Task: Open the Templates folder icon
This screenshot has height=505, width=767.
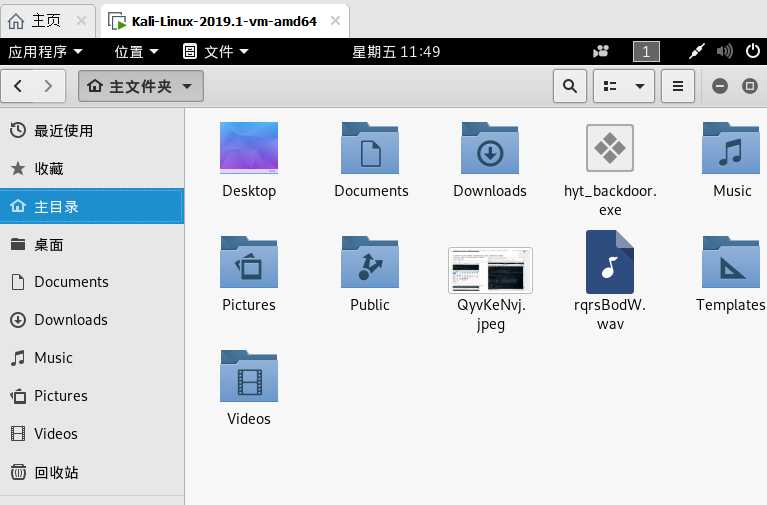Action: (732, 262)
